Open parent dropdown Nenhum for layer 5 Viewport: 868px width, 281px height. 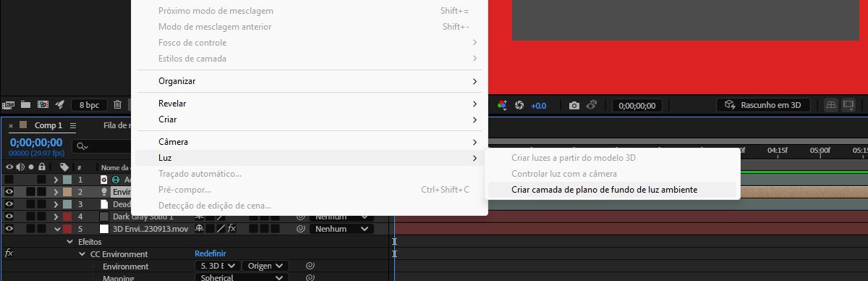pyautogui.click(x=341, y=229)
